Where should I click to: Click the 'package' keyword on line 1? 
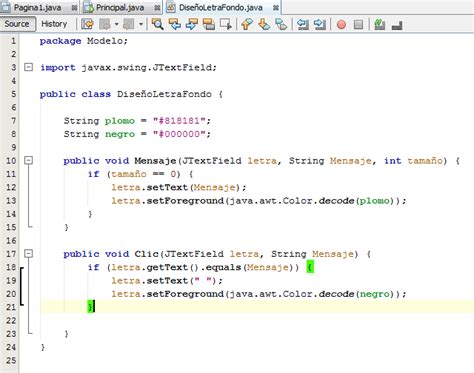click(60, 41)
